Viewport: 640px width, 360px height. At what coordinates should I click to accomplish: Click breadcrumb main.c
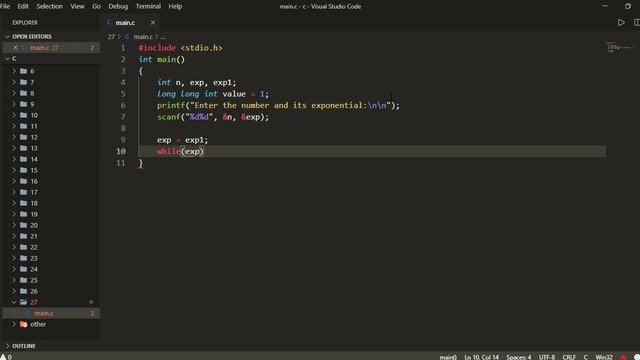[143, 37]
